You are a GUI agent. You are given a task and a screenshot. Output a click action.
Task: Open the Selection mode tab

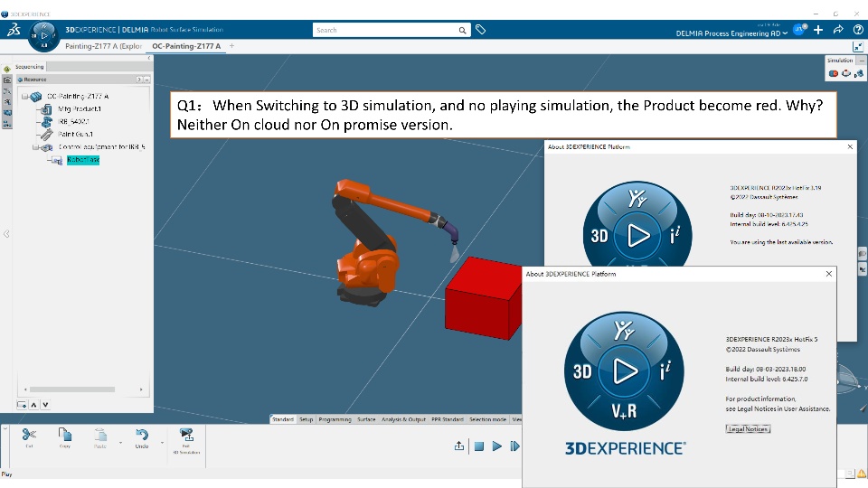point(487,419)
